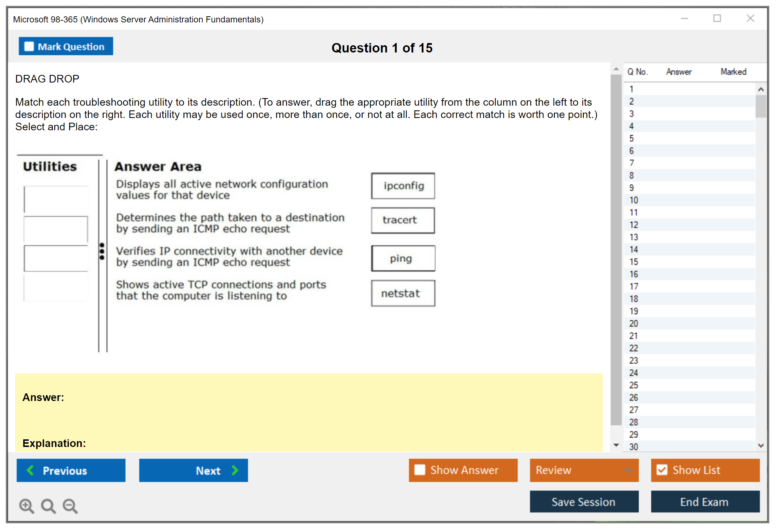Click the question pane vertical scrollbar
Viewport: 778px width, 532px height.
coord(616,250)
